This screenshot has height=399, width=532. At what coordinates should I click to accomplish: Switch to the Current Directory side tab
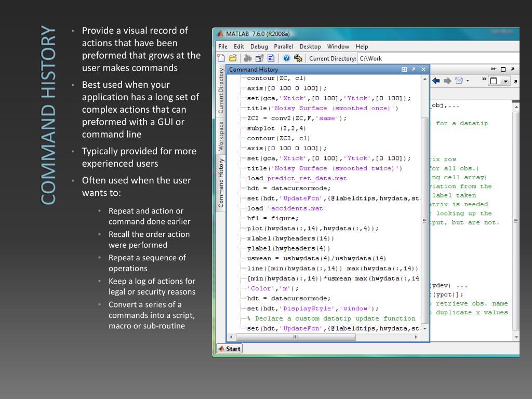coord(221,91)
